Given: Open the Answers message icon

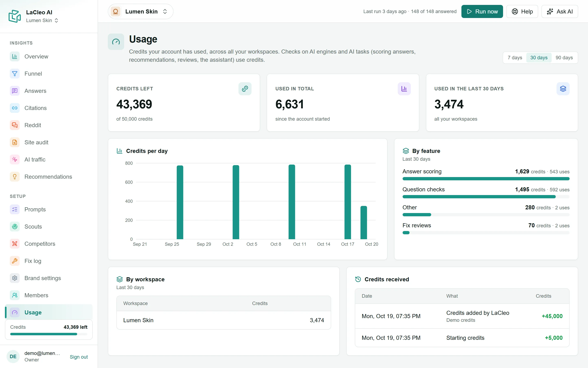Looking at the screenshot, I should click(14, 91).
